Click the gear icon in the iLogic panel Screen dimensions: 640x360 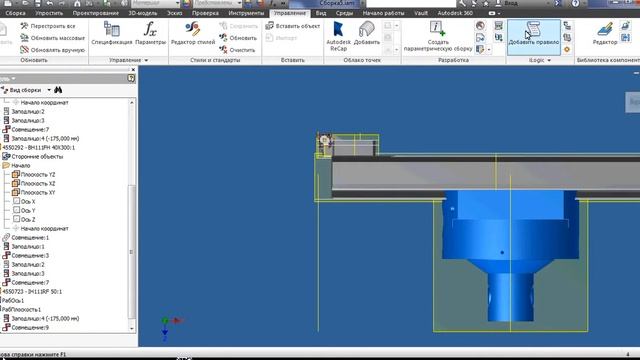(x=567, y=49)
